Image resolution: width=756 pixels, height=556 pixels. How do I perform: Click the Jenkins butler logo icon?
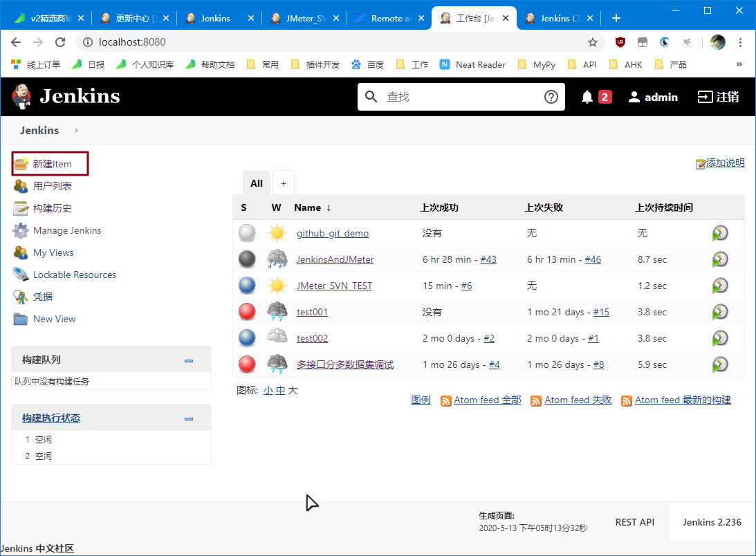(21, 96)
